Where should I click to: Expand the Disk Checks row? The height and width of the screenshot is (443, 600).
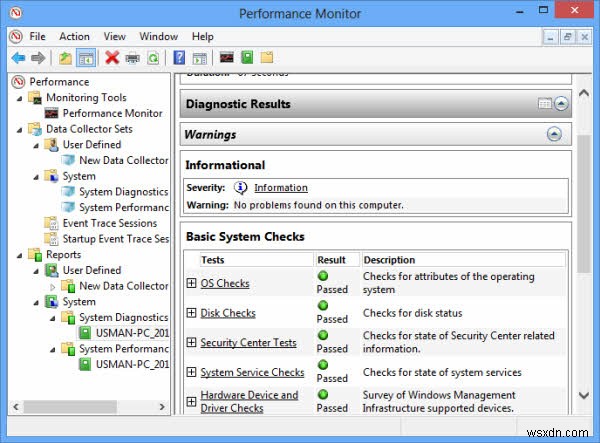click(x=191, y=313)
